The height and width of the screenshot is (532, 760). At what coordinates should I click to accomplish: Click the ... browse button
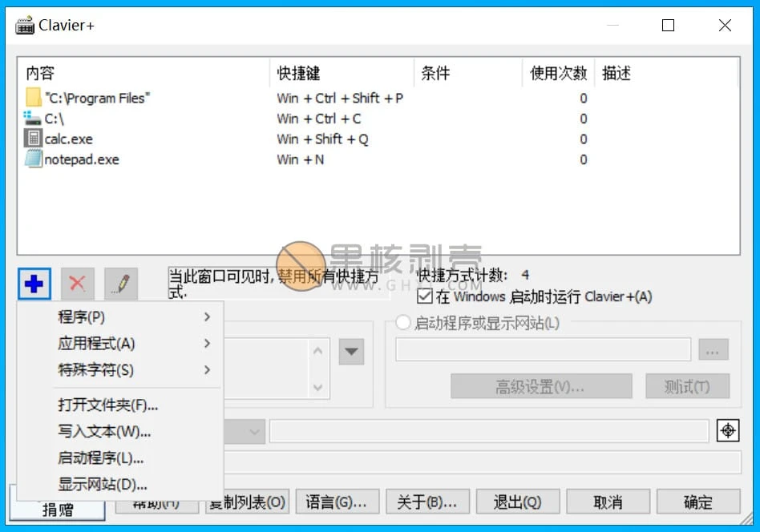click(713, 349)
